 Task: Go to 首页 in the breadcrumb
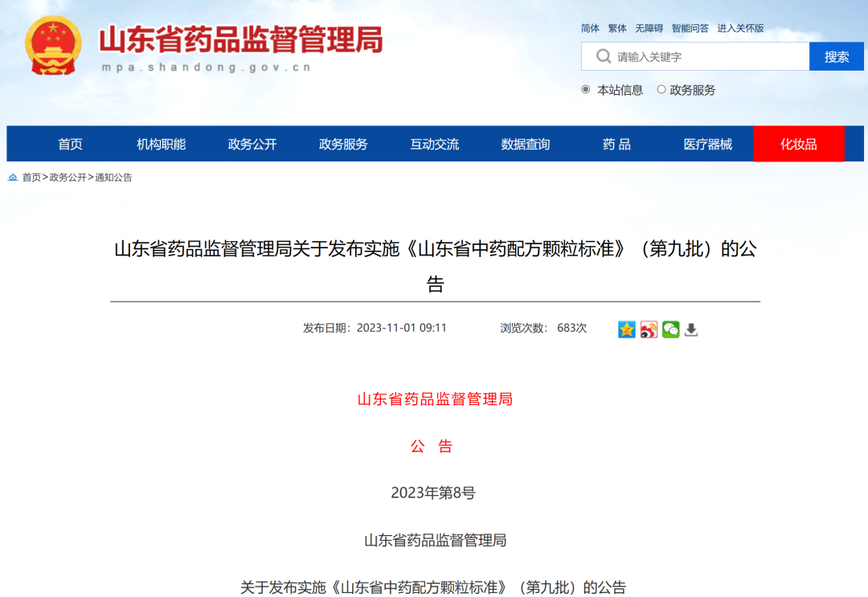(31, 177)
